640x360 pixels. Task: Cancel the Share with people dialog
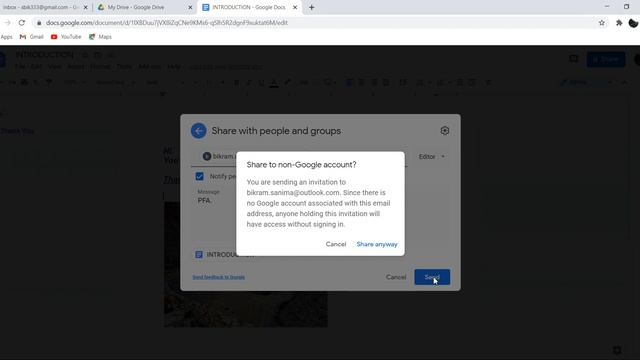[396, 277]
